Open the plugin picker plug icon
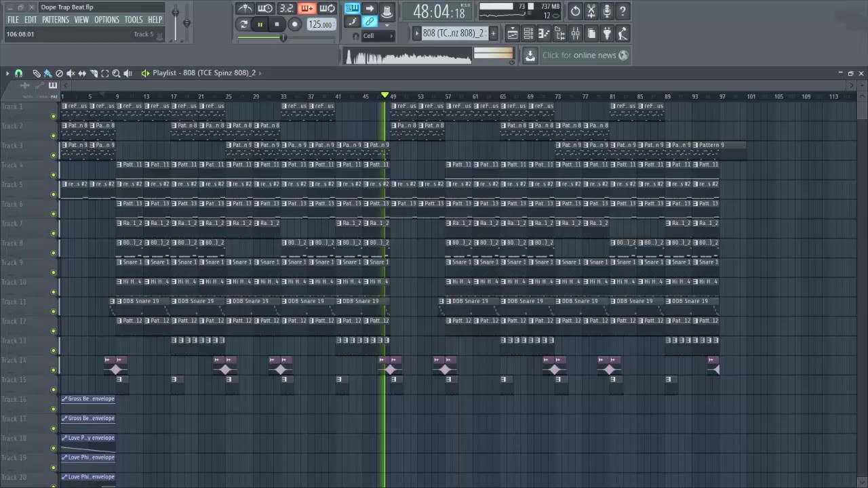Image resolution: width=868 pixels, height=488 pixels. click(x=607, y=34)
